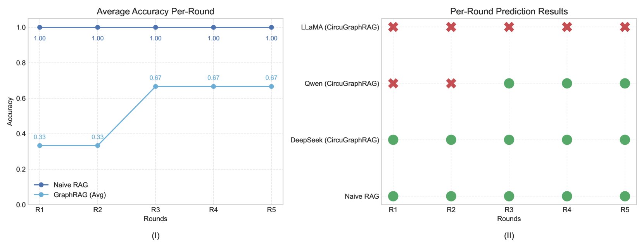The width and height of the screenshot is (644, 248).
Task: Click Qwen green circle at R3
Action: [x=509, y=83]
